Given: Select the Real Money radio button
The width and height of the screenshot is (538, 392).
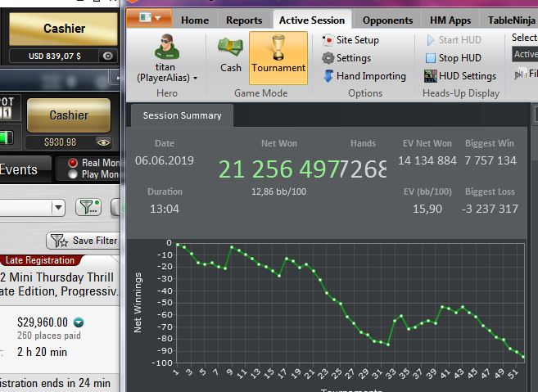Looking at the screenshot, I should tap(73, 163).
